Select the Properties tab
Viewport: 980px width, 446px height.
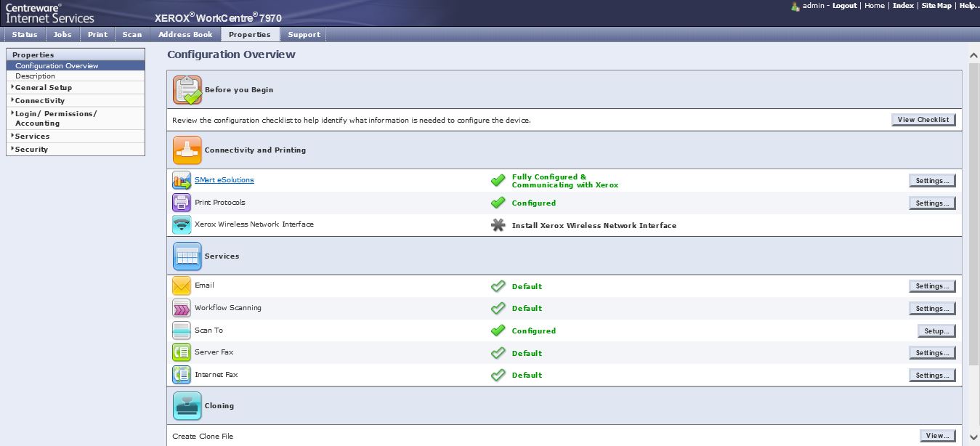point(249,34)
